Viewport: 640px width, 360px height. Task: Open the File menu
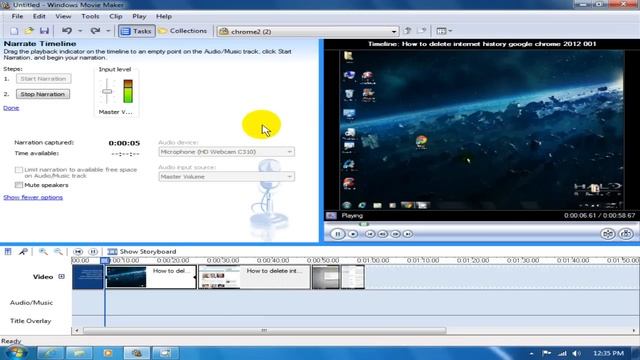[x=17, y=16]
